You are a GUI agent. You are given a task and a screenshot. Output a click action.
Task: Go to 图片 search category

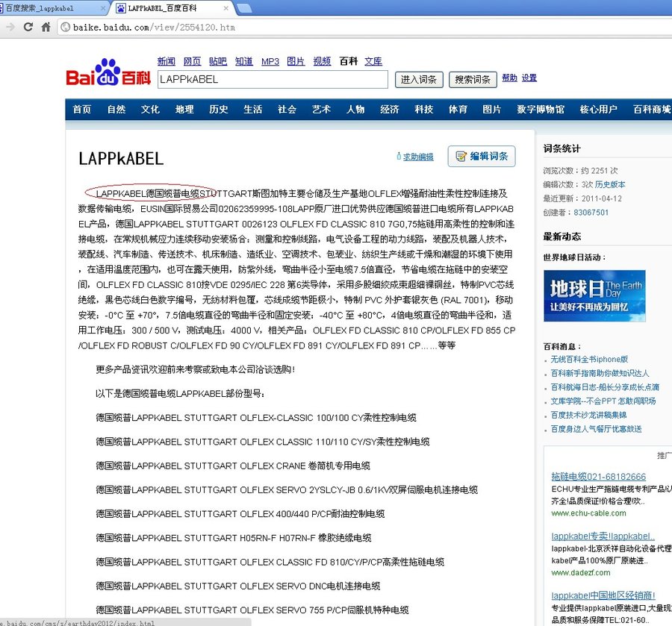pyautogui.click(x=296, y=61)
